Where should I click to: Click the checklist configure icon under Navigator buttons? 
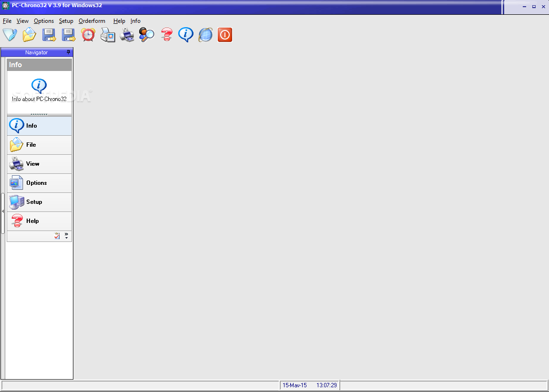point(57,236)
